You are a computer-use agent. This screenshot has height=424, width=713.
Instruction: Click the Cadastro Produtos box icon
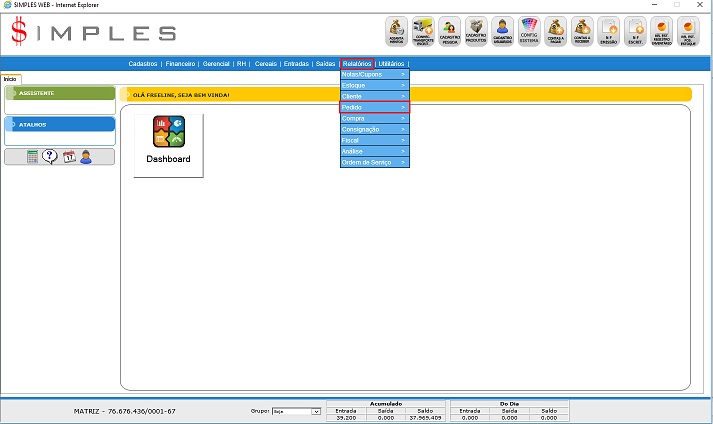[x=477, y=32]
